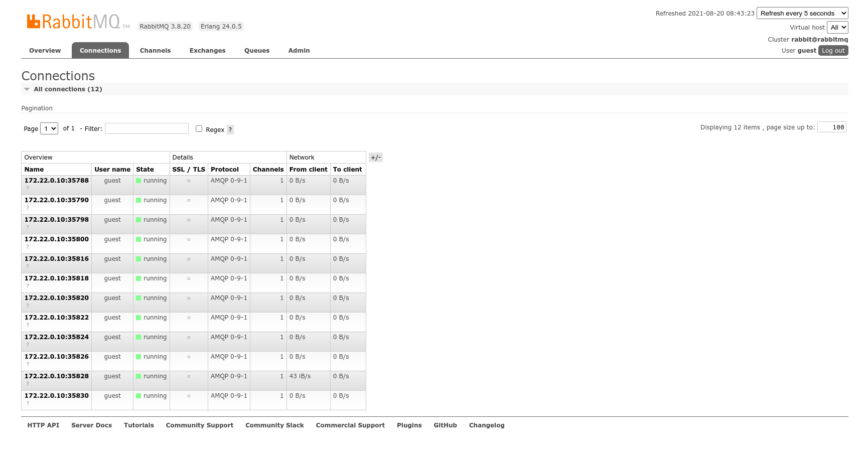Open connection 172.22.0.10:35828
This screenshot has height=455, width=868.
[x=57, y=376]
